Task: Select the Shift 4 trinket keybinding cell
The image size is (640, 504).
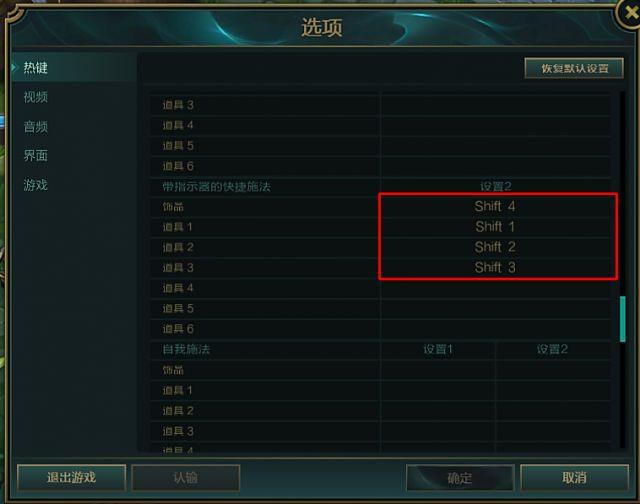Action: [496, 206]
